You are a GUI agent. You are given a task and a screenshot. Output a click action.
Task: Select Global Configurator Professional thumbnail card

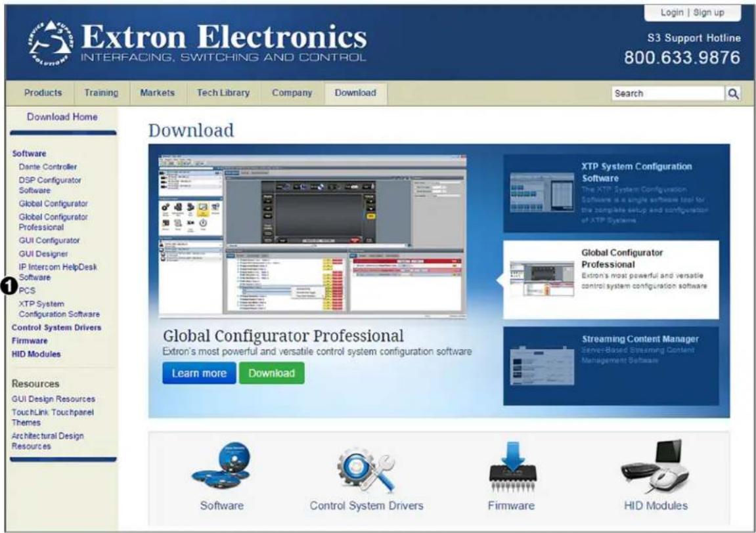tap(611, 280)
